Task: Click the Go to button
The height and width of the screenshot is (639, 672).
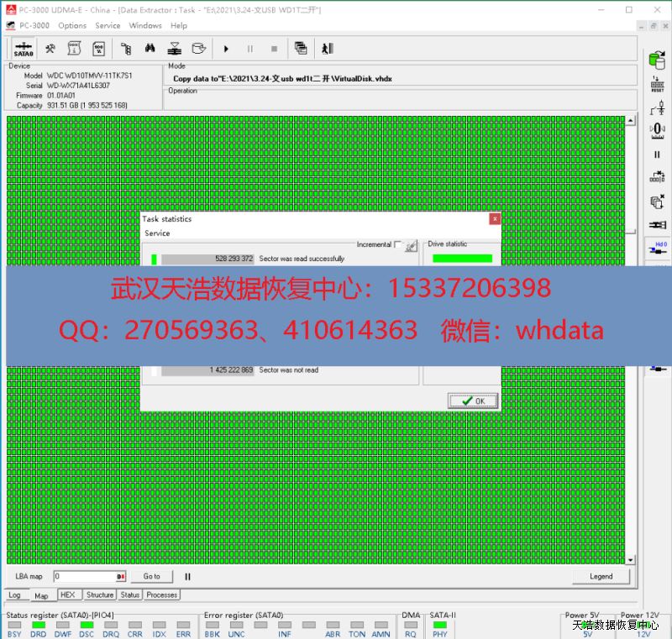Action: pyautogui.click(x=151, y=577)
